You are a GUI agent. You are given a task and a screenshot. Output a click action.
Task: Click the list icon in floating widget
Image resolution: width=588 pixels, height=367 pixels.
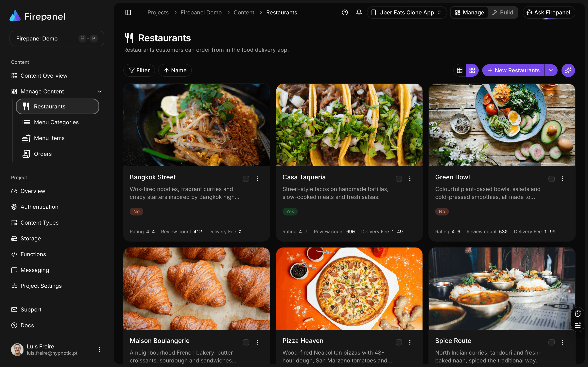[x=578, y=325]
